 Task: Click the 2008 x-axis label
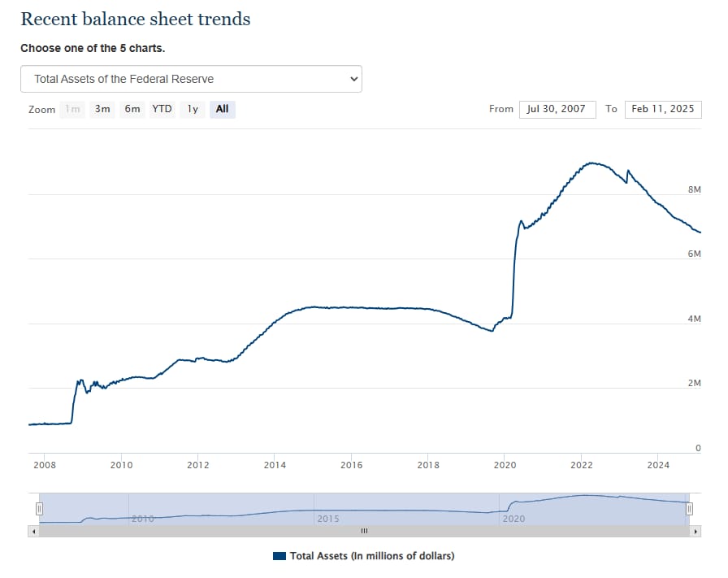(x=45, y=465)
